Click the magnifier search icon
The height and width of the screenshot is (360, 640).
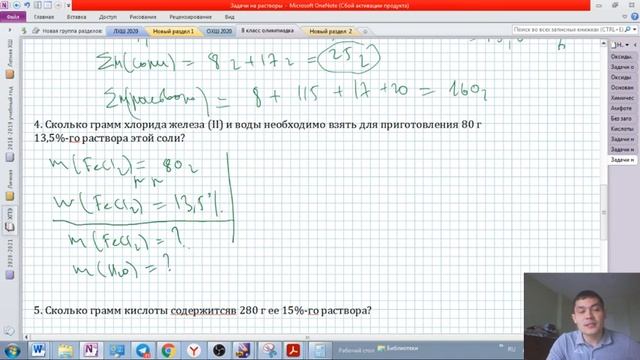click(x=628, y=30)
